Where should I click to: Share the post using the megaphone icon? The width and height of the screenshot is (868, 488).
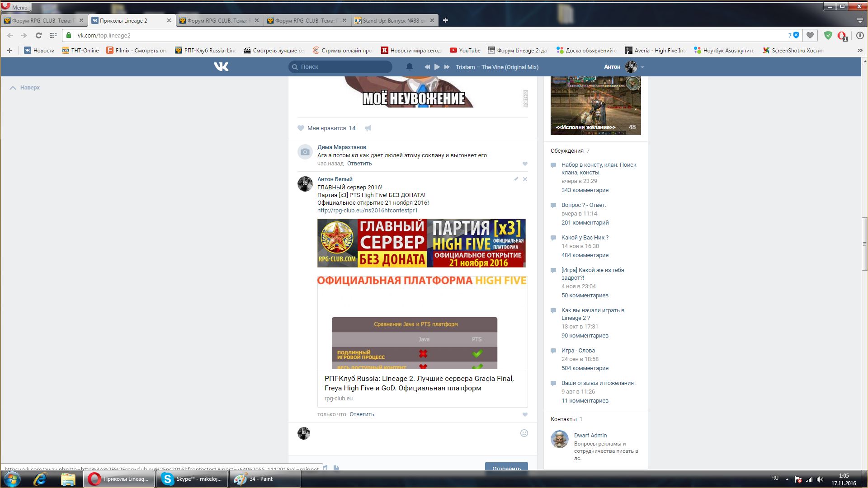368,128
